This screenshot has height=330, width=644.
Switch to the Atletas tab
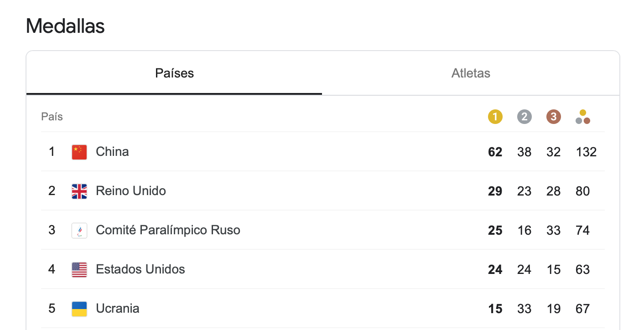[x=471, y=73]
